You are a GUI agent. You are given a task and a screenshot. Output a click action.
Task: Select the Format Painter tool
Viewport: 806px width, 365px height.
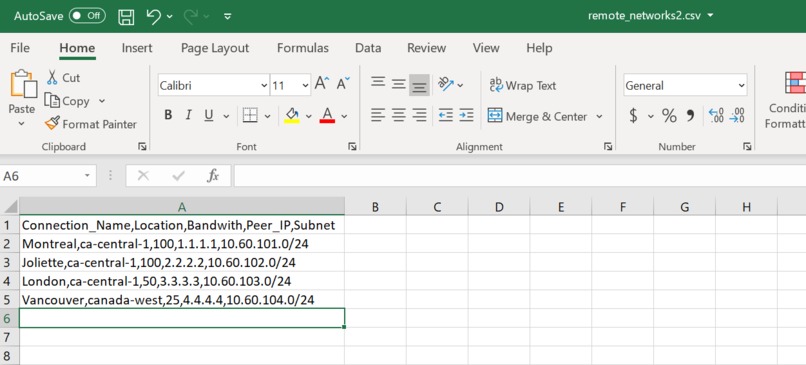(x=90, y=124)
